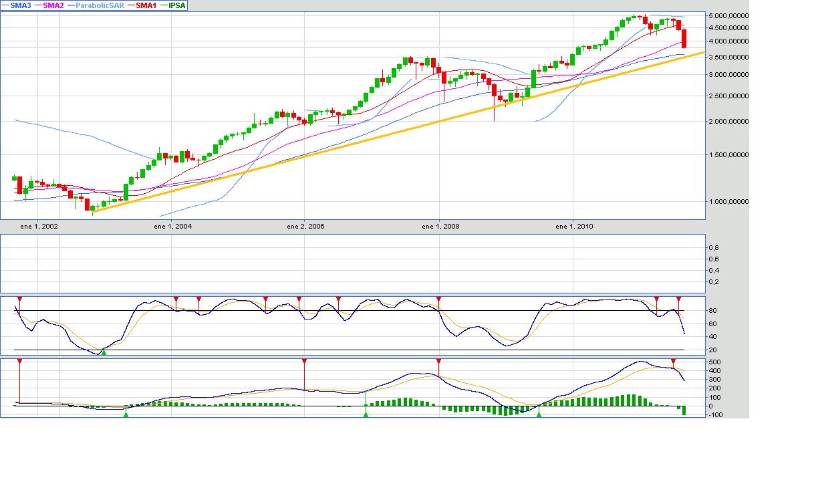Click the 5.000,00000 price axis label
The height and width of the screenshot is (504, 814).
tap(728, 15)
